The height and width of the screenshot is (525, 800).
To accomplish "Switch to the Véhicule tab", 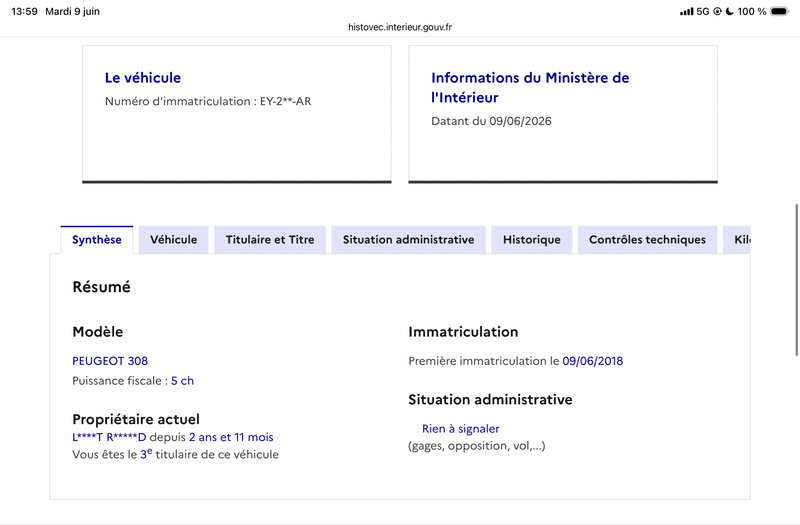I will click(x=173, y=240).
